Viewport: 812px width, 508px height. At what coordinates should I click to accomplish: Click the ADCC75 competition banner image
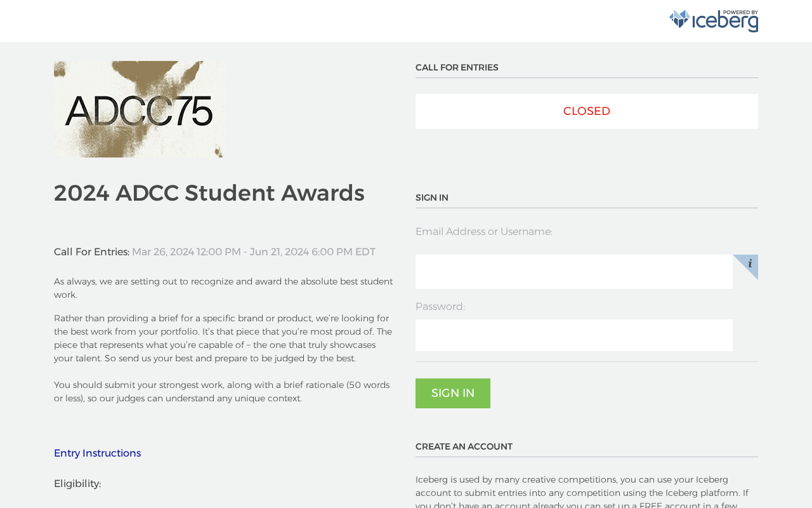(139, 109)
